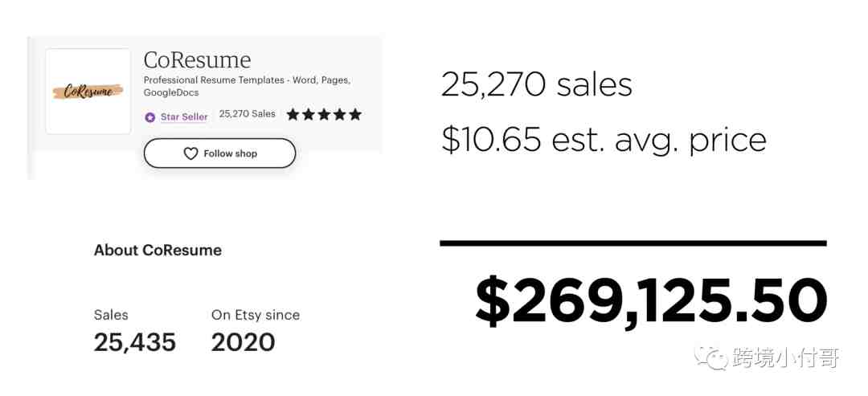Click the Professional Resume Templates description text

pyautogui.click(x=247, y=86)
